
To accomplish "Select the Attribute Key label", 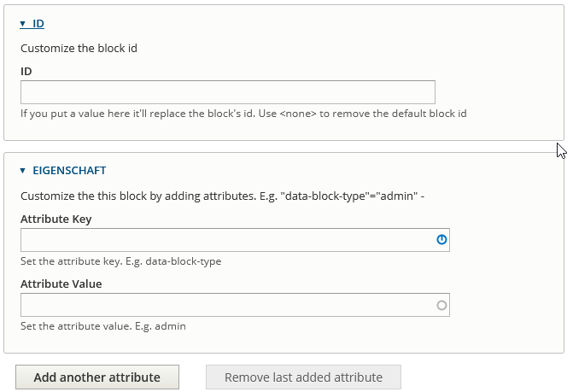I will coord(56,219).
